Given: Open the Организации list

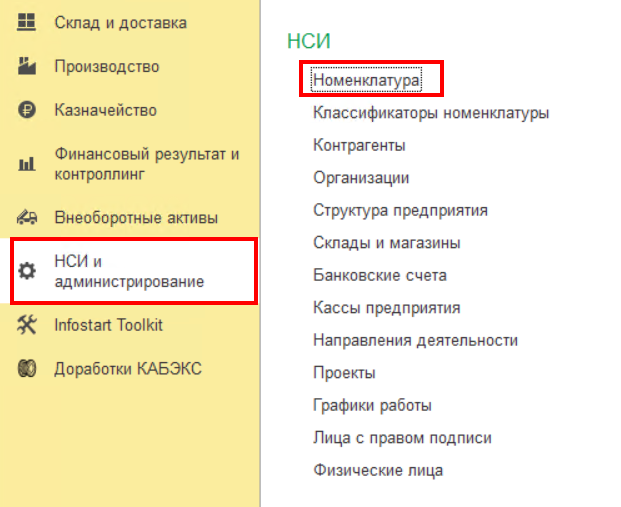Looking at the screenshot, I should (361, 178).
